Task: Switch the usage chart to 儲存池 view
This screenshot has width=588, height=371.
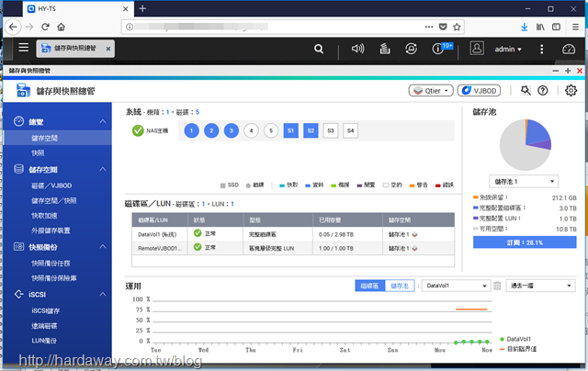Action: [x=400, y=286]
